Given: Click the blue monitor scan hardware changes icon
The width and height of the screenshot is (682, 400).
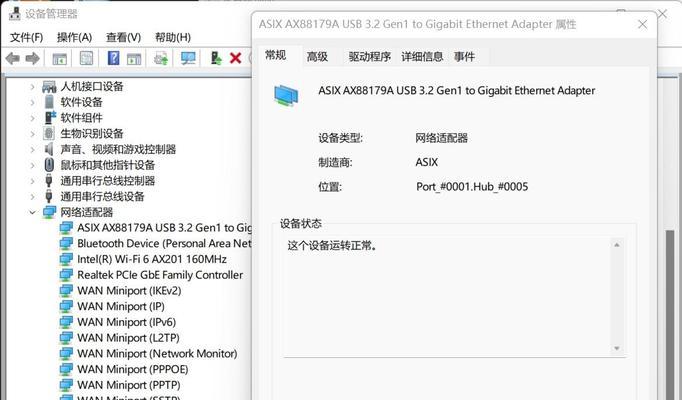Looking at the screenshot, I should click(188, 58).
